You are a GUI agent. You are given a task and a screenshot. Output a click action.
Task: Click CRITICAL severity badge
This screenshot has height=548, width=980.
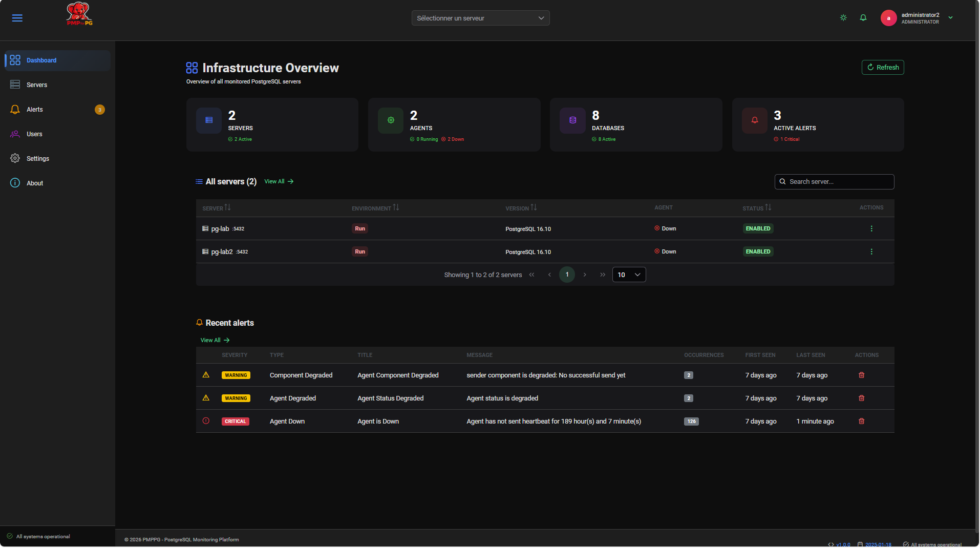(x=236, y=421)
